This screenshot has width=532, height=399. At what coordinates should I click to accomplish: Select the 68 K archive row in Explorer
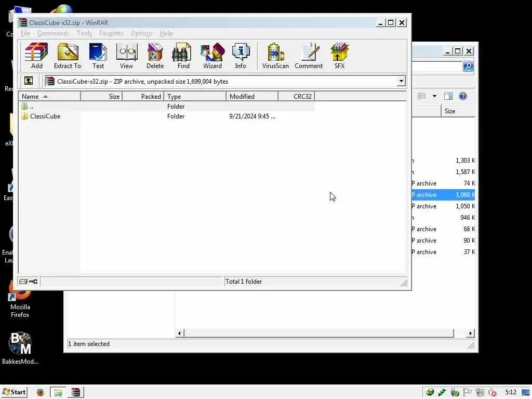click(x=444, y=229)
